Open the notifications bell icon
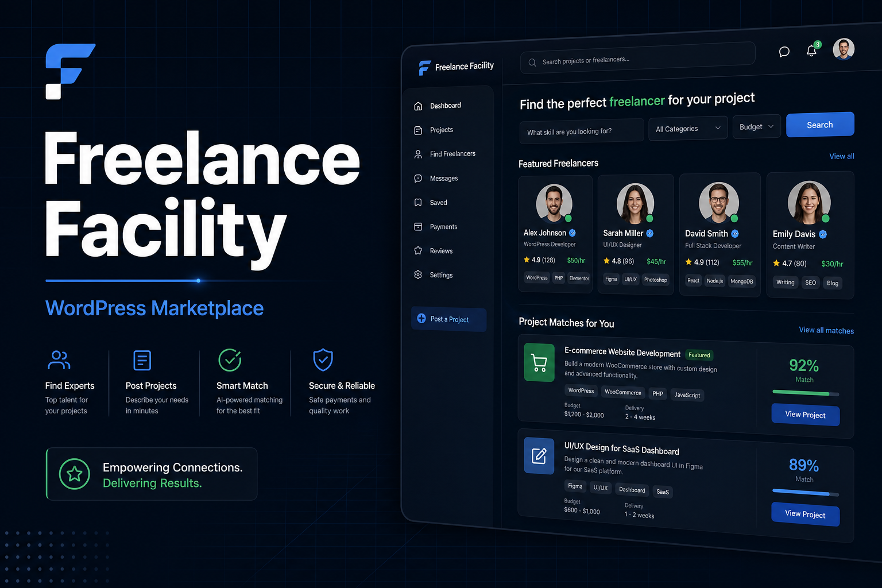Viewport: 882px width, 588px height. (x=812, y=51)
